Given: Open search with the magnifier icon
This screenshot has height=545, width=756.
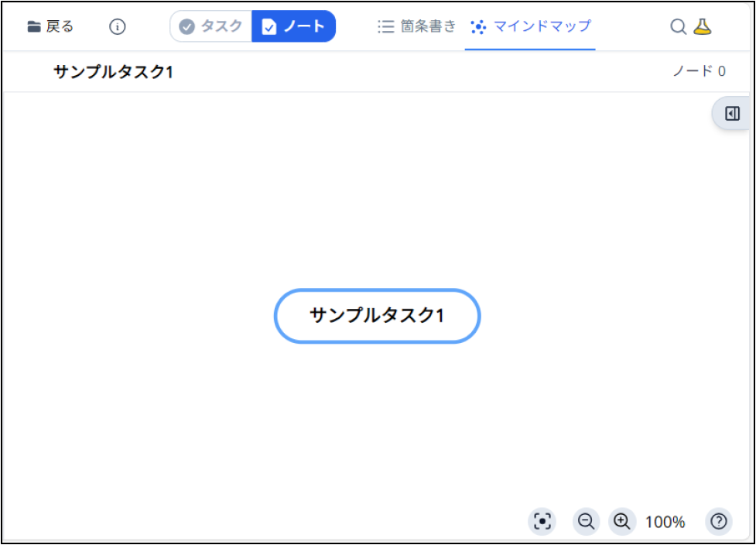Looking at the screenshot, I should point(679,26).
